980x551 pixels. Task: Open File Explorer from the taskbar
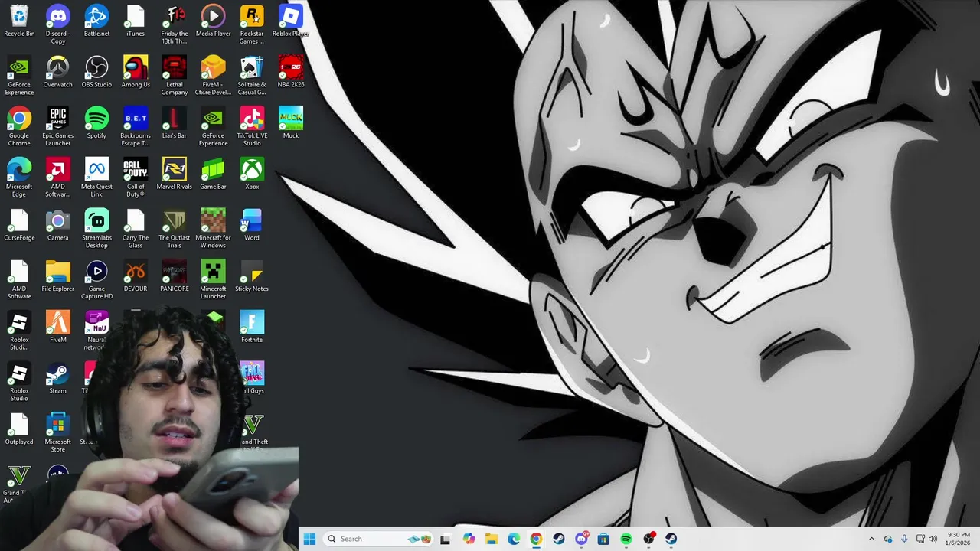(x=491, y=539)
